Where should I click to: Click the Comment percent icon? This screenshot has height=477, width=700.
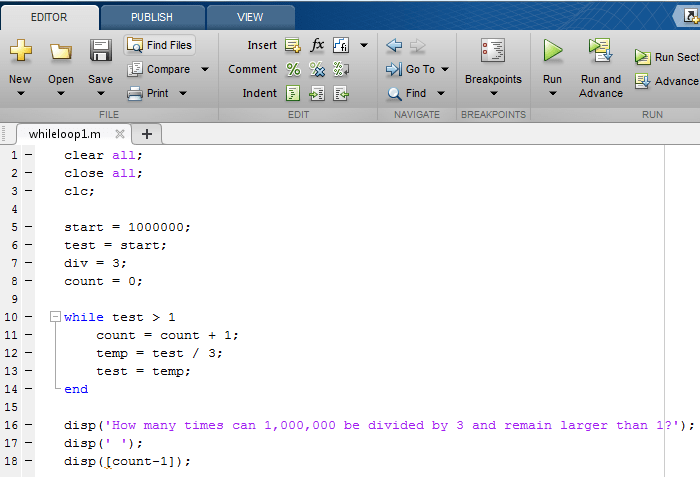293,69
